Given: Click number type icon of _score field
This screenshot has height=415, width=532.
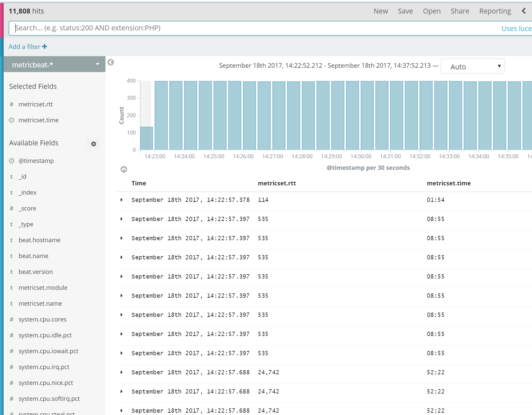Looking at the screenshot, I should click(12, 208).
